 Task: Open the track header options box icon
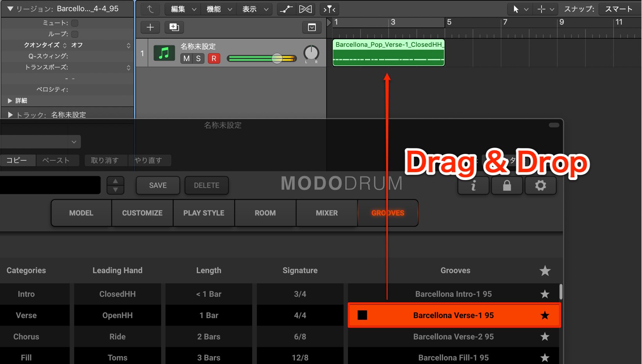tap(312, 27)
